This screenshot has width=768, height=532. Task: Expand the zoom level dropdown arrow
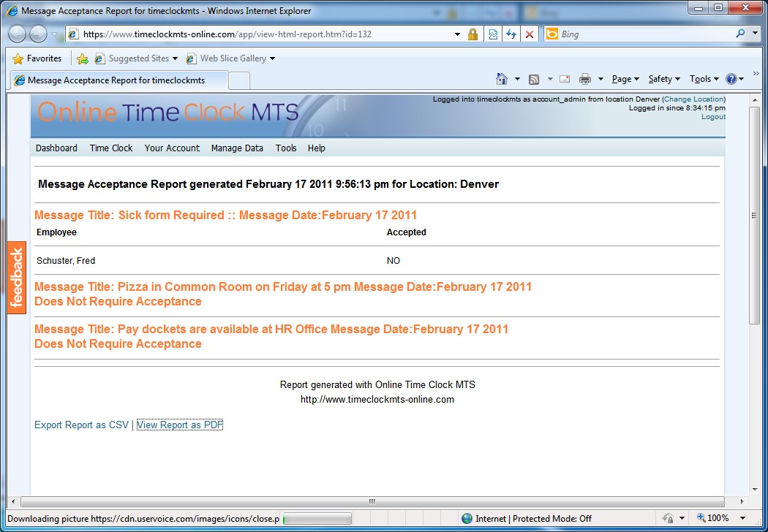[742, 518]
